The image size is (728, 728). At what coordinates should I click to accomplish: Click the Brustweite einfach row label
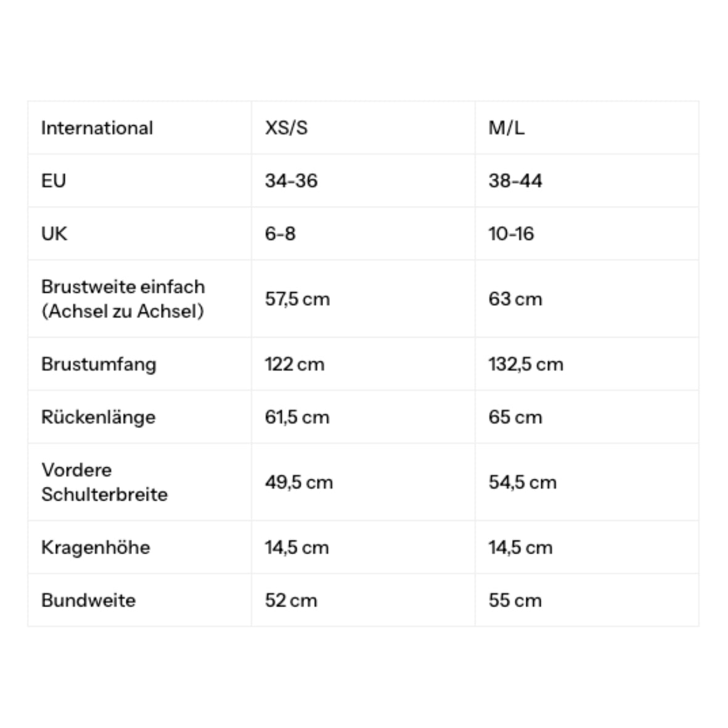(123, 299)
